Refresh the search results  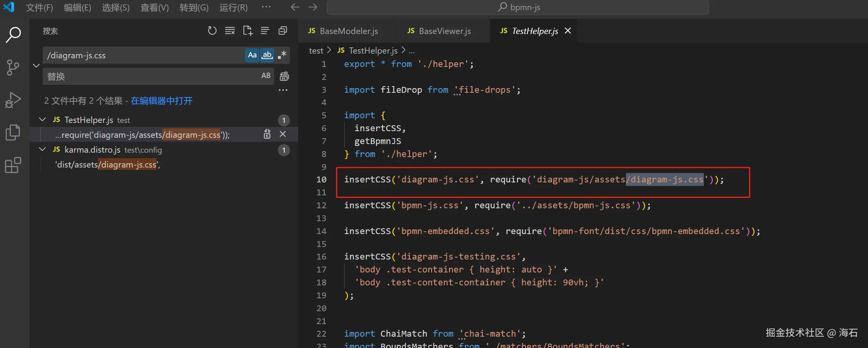212,31
